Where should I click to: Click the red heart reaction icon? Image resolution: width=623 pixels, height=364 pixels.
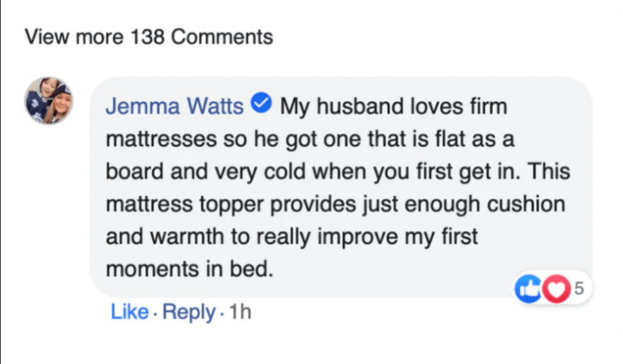click(555, 290)
